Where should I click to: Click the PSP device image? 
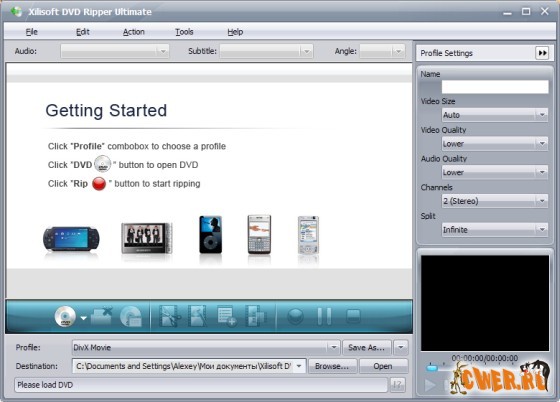pos(71,238)
